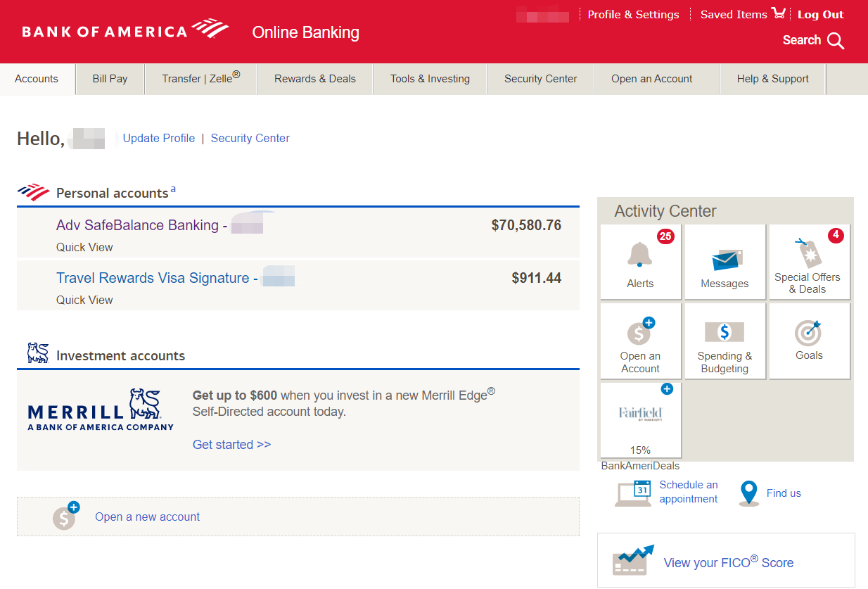Click the Find us link
868x589 pixels.
(784, 493)
